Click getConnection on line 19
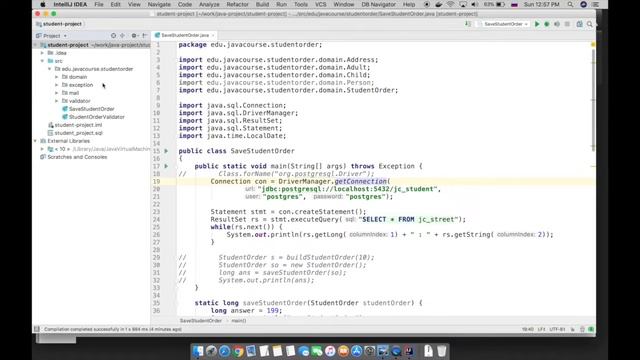Viewport: 640px width, 360px height. pyautogui.click(x=360, y=181)
